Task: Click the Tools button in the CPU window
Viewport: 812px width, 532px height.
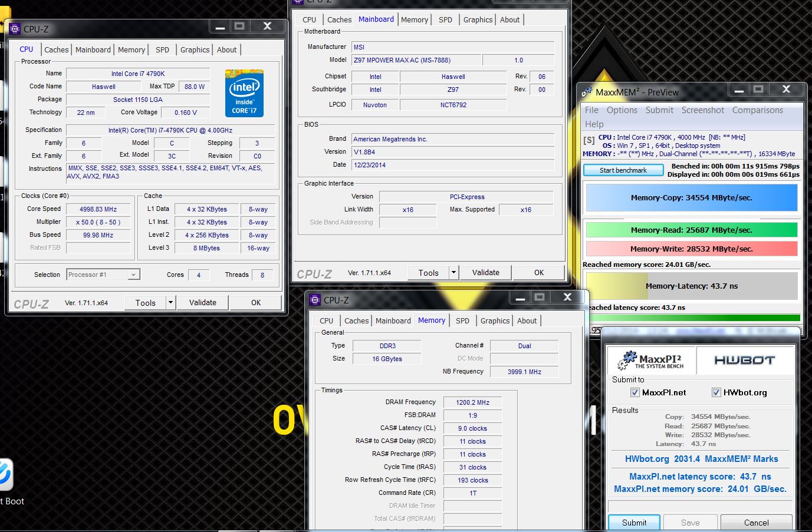Action: 146,302
